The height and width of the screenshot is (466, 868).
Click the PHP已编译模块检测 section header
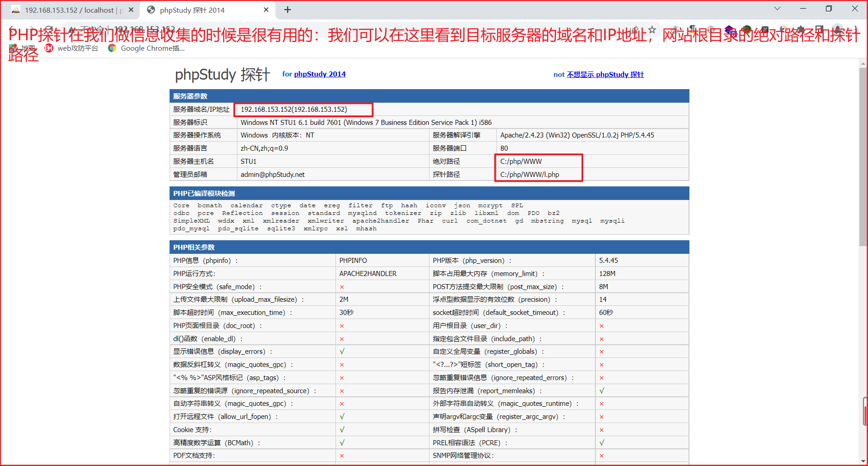429,193
